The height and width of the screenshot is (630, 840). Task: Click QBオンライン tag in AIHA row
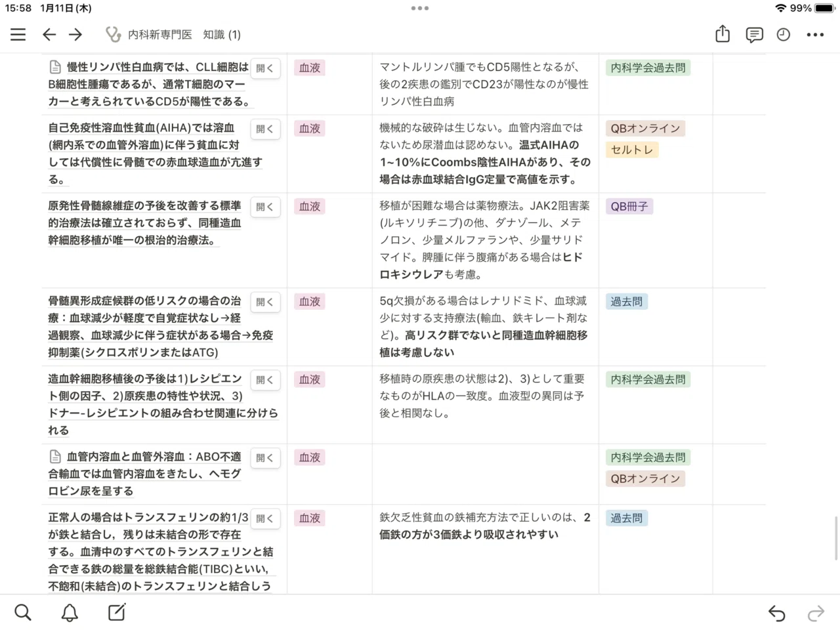coord(645,129)
